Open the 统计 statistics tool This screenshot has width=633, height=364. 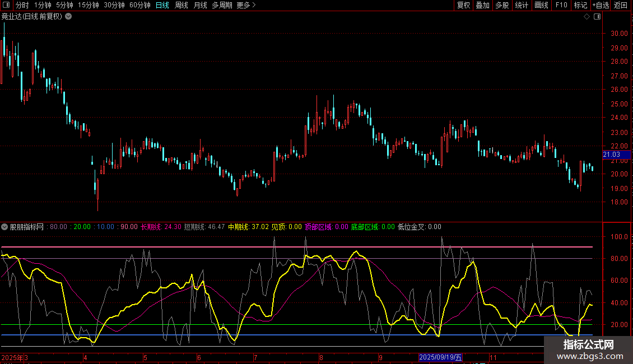coord(522,6)
